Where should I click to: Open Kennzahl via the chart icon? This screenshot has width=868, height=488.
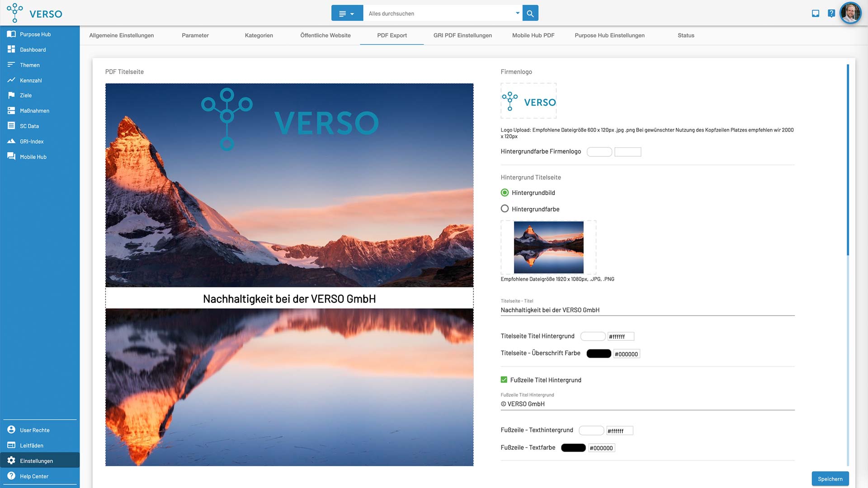coord(11,80)
